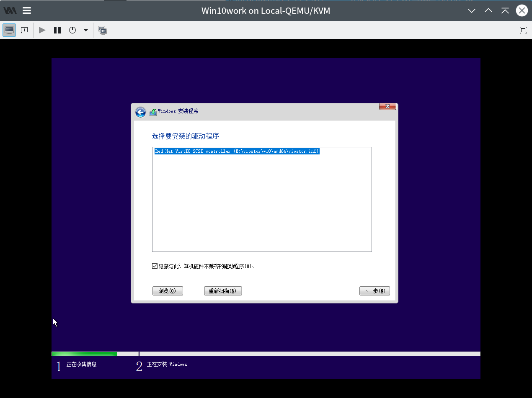Click the 浏览(B) browse button
This screenshot has width=532, height=398.
pos(168,291)
